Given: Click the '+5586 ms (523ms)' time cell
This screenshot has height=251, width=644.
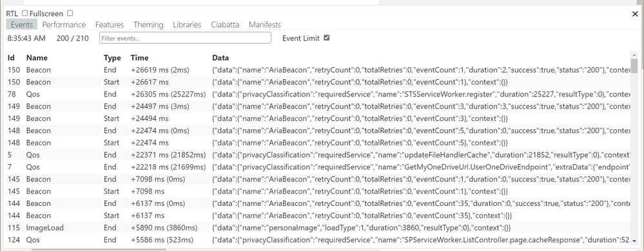Looking at the screenshot, I should (162, 240).
